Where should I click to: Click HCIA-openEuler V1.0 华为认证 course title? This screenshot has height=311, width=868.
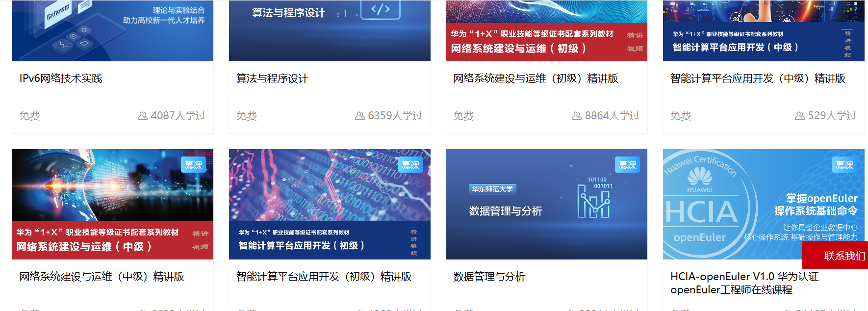click(x=744, y=283)
